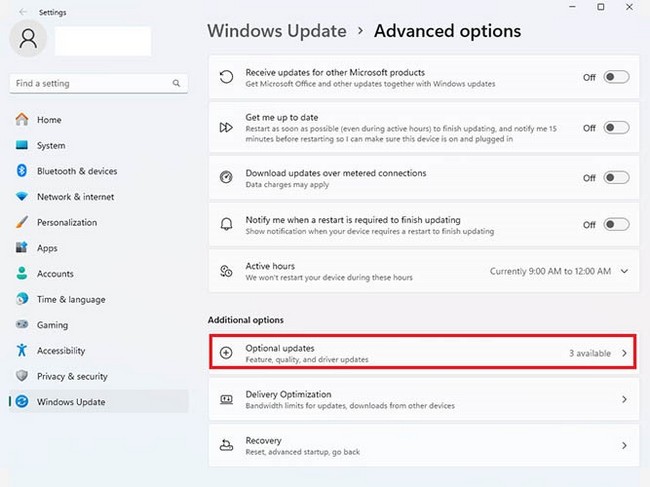Click the Bluetooth icon in sidebar
The width and height of the screenshot is (650, 487).
[x=22, y=171]
